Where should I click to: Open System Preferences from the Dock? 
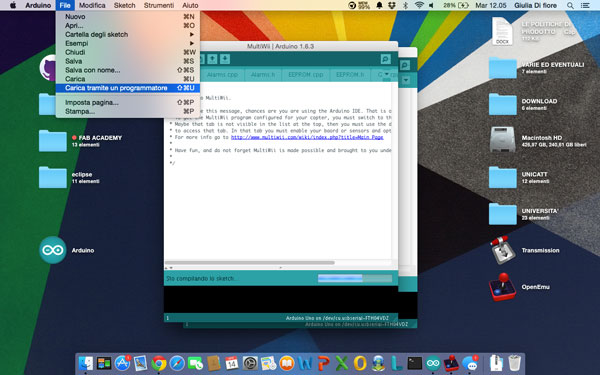pos(250,363)
